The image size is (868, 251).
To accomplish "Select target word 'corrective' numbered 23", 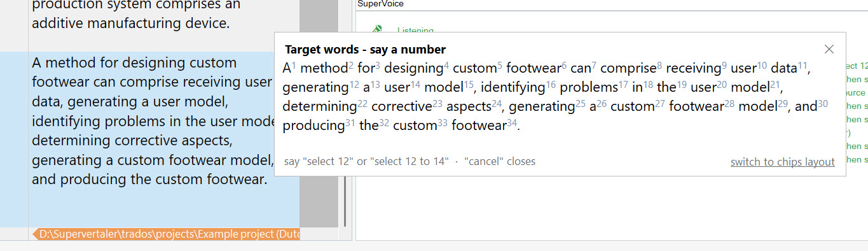I will point(401,106).
